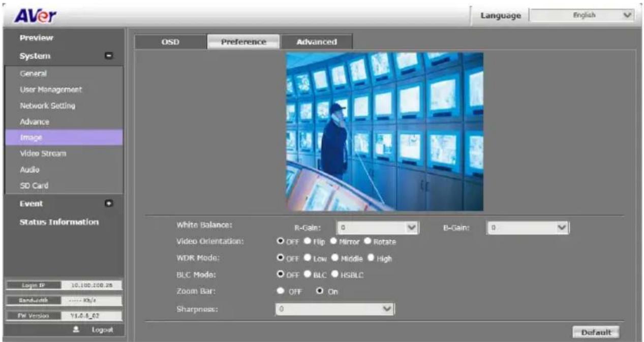Screen dimensions: 644x342
Task: Expand the Event section plus icon
Action: pyautogui.click(x=109, y=203)
